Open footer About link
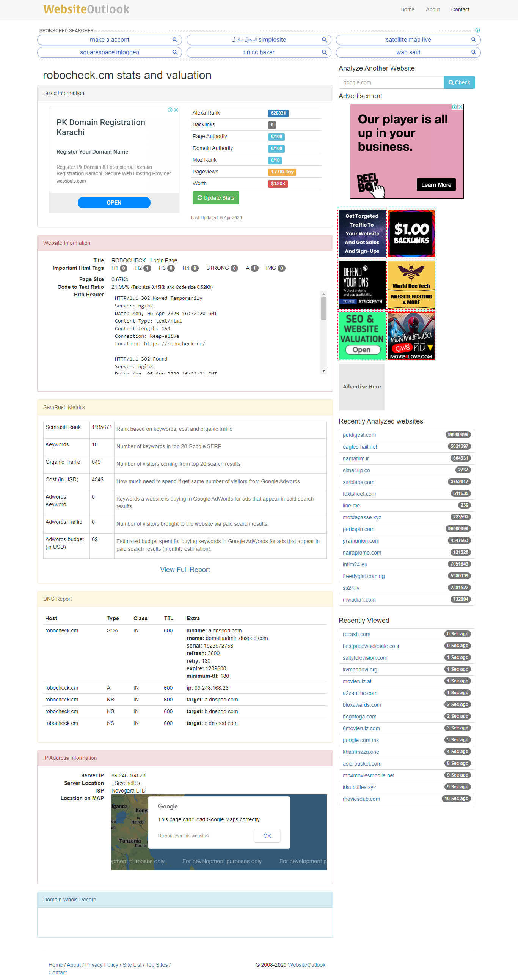This screenshot has height=980, width=518. pyautogui.click(x=74, y=965)
